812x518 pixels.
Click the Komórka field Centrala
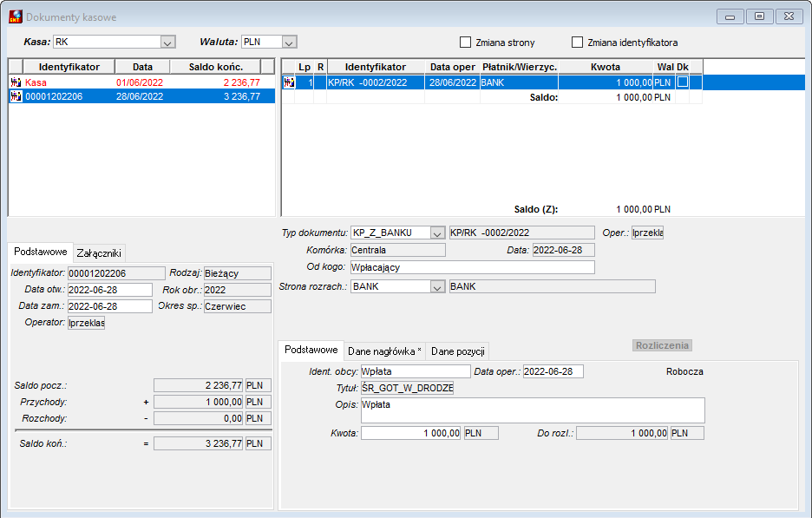click(397, 250)
